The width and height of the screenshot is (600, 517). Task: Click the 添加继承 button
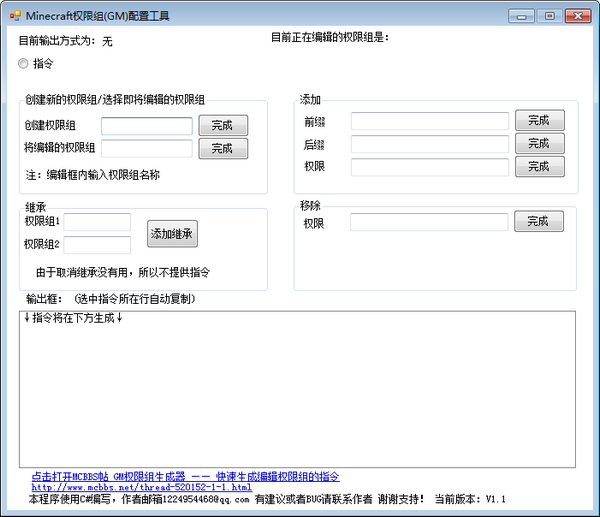(172, 234)
